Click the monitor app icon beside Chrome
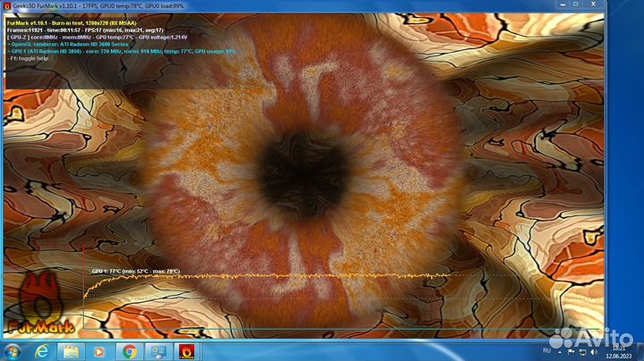 157,350
